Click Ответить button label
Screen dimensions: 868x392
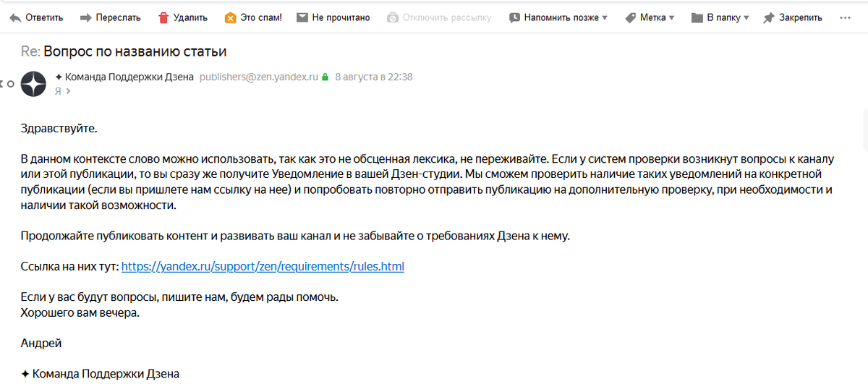coord(44,17)
